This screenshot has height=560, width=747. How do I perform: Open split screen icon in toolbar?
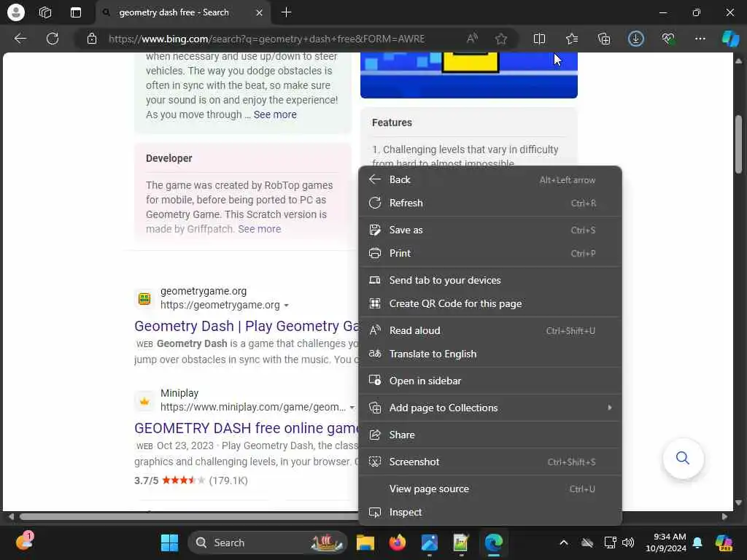[x=539, y=39]
